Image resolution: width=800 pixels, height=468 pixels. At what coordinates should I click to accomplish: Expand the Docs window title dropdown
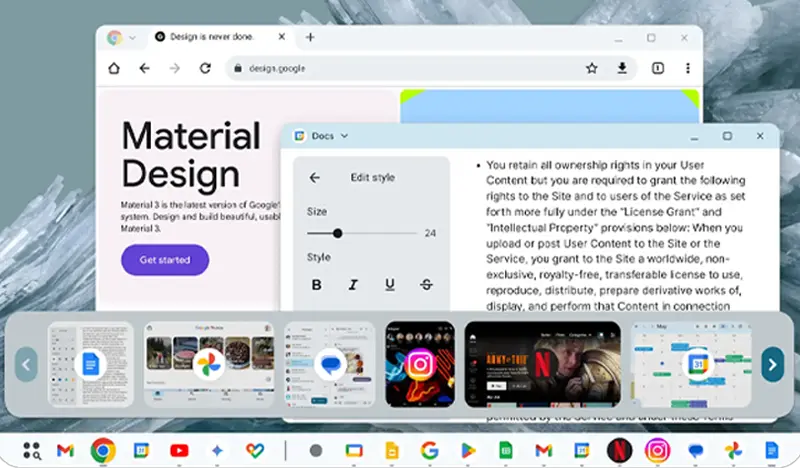[344, 136]
